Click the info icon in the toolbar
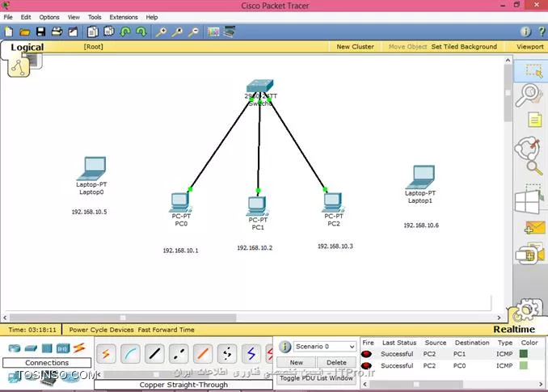The image size is (548, 392). point(525,32)
